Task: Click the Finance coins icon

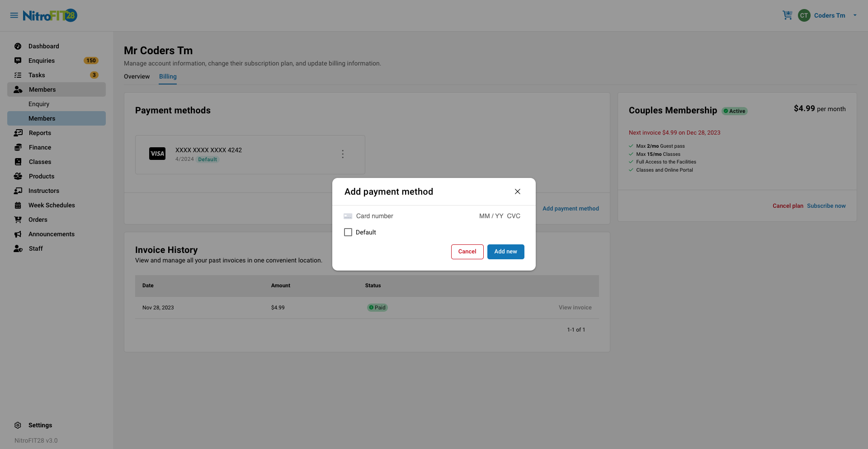Action: (18, 147)
